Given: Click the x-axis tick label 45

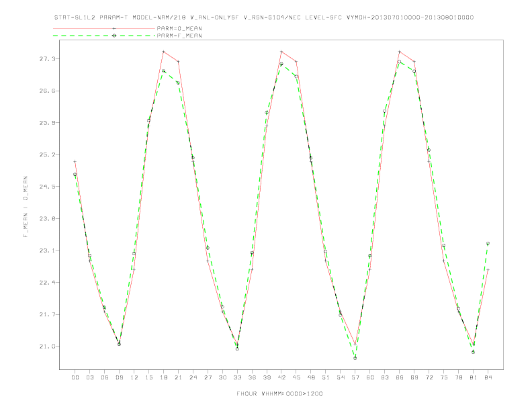Looking at the screenshot, I should point(296,377).
